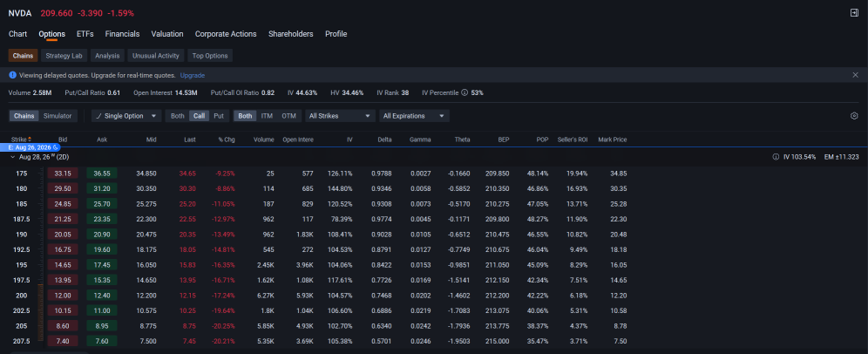
Task: Filter to OTM options
Action: (289, 116)
